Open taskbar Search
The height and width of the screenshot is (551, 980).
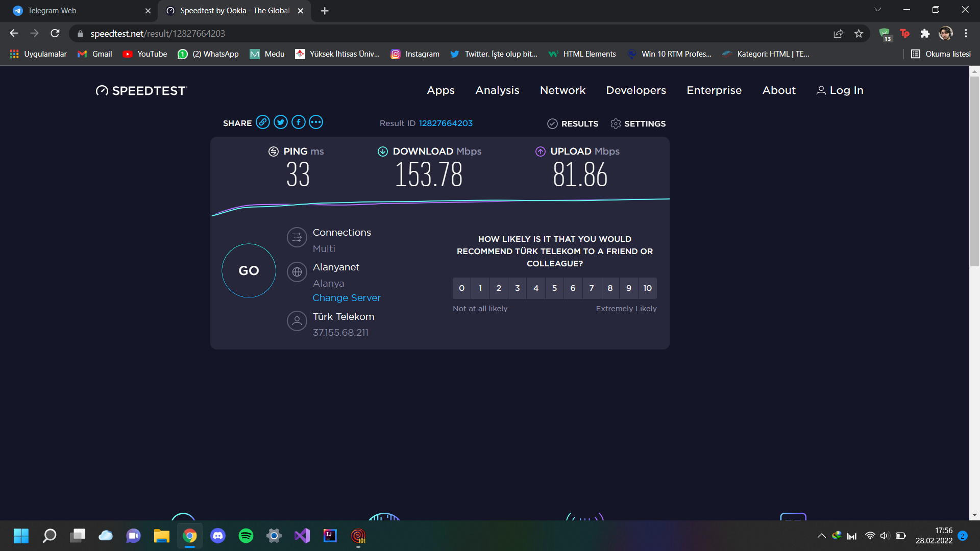[50, 536]
